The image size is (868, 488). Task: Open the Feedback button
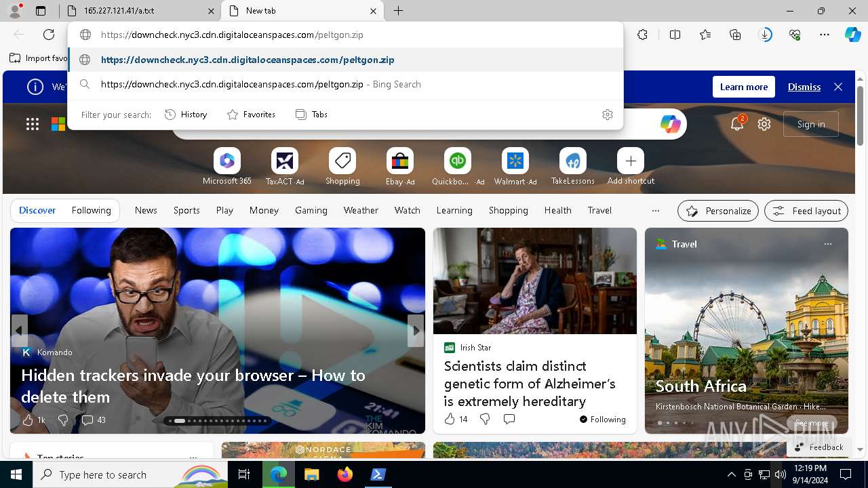click(x=818, y=447)
